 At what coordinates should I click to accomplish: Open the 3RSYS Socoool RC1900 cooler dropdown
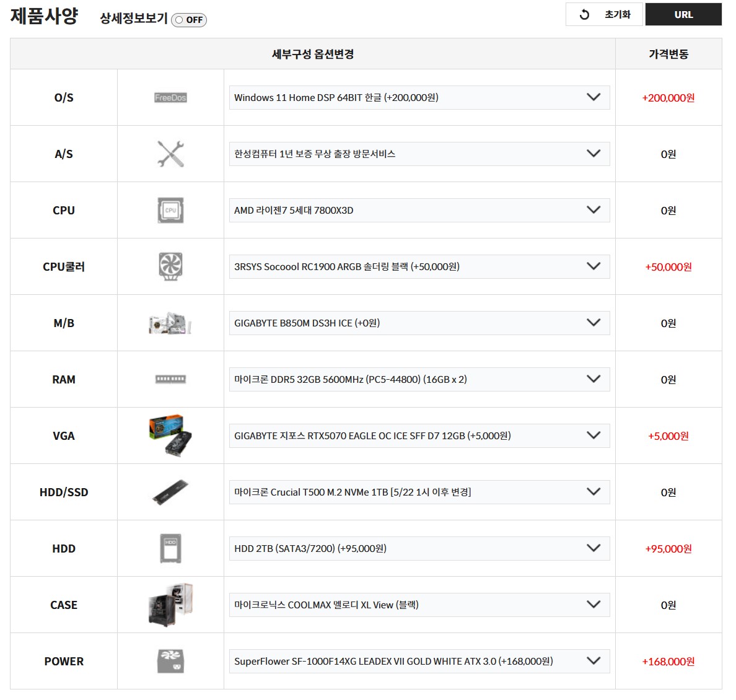pyautogui.click(x=419, y=266)
